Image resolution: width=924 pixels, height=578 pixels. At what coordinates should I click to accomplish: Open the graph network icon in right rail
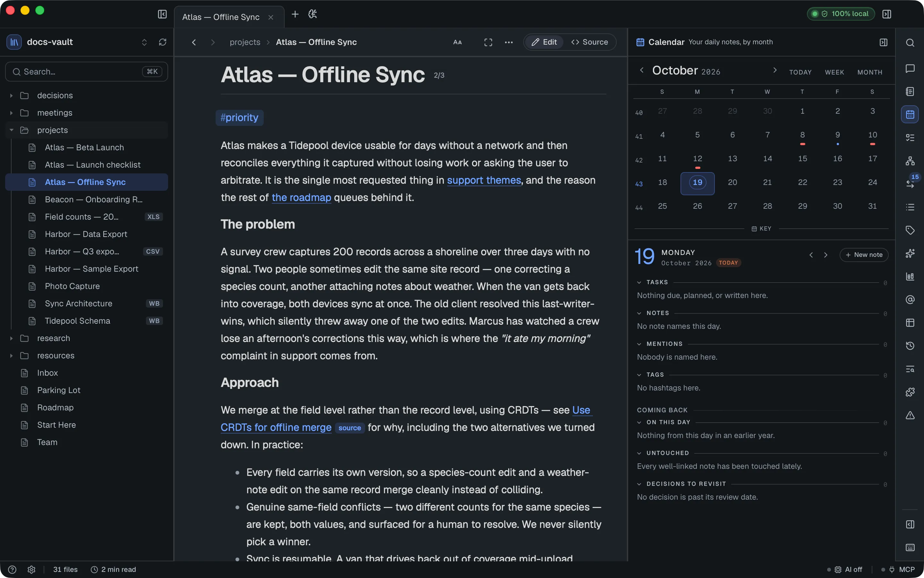click(x=910, y=161)
